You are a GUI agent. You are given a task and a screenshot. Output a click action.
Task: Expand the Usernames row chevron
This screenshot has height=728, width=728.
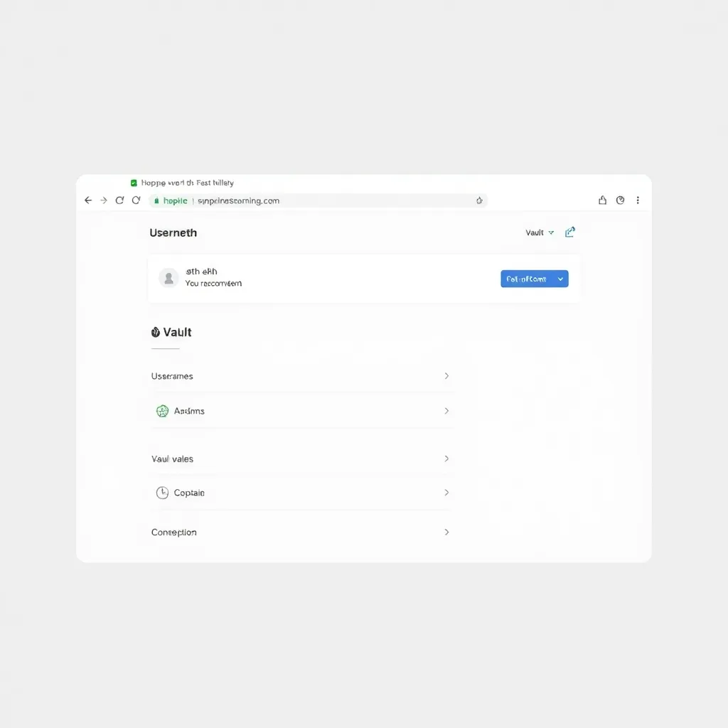[x=446, y=376]
